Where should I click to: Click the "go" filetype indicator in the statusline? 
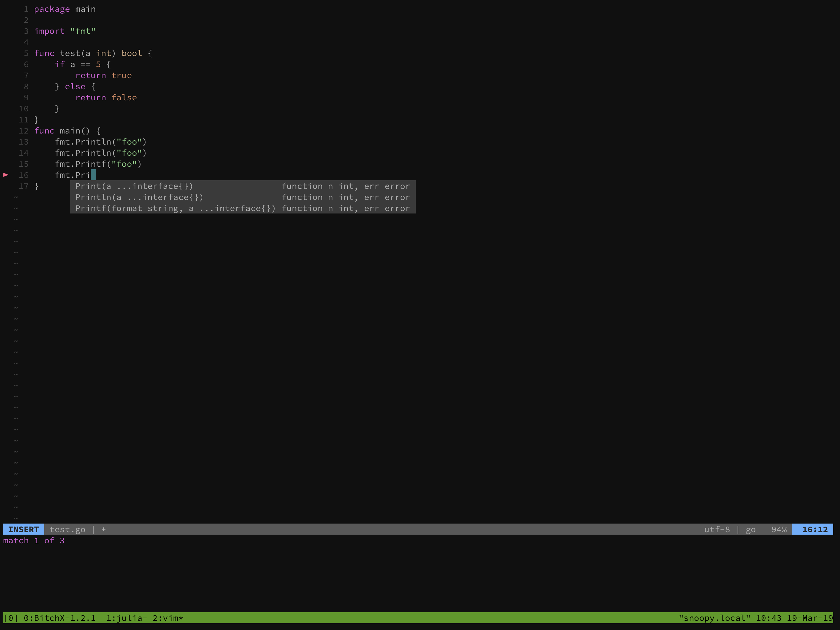(751, 529)
